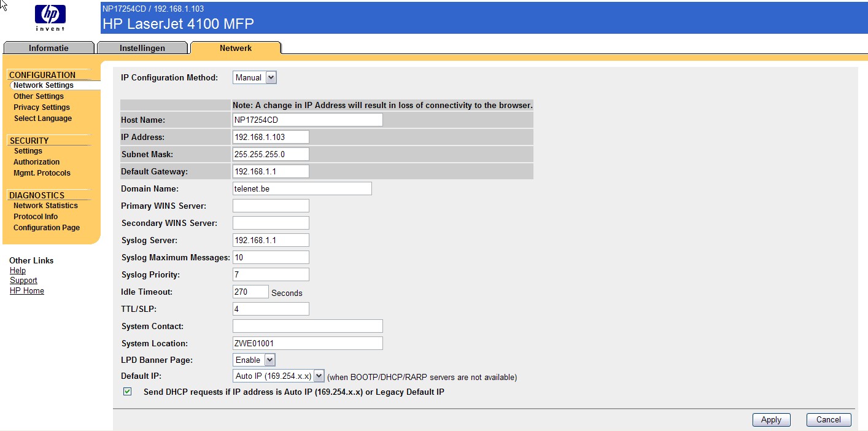868x431 pixels.
Task: Select the Subnet Mask input
Action: point(271,154)
